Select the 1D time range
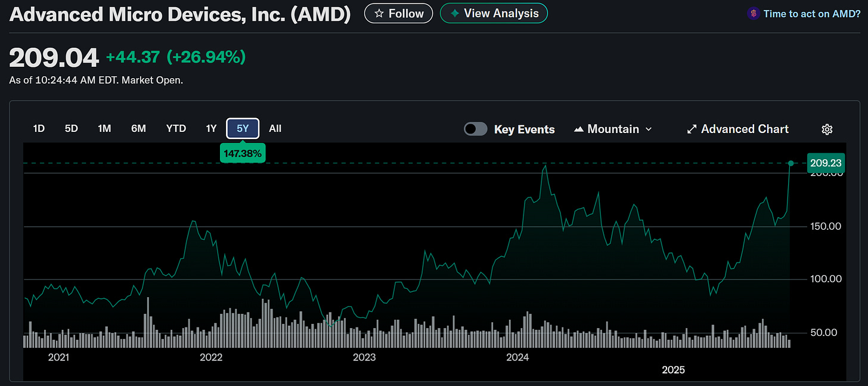Screen dimensions: 868x386 click(x=39, y=128)
